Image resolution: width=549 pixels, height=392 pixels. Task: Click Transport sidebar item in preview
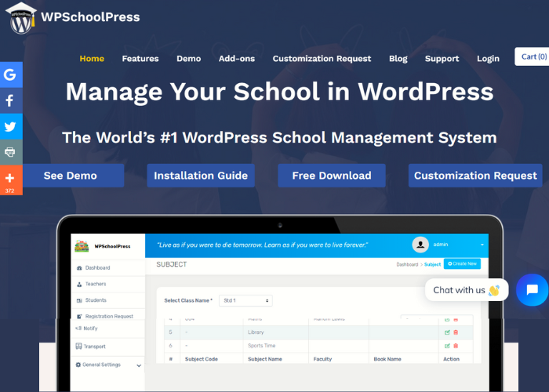[x=108, y=347]
